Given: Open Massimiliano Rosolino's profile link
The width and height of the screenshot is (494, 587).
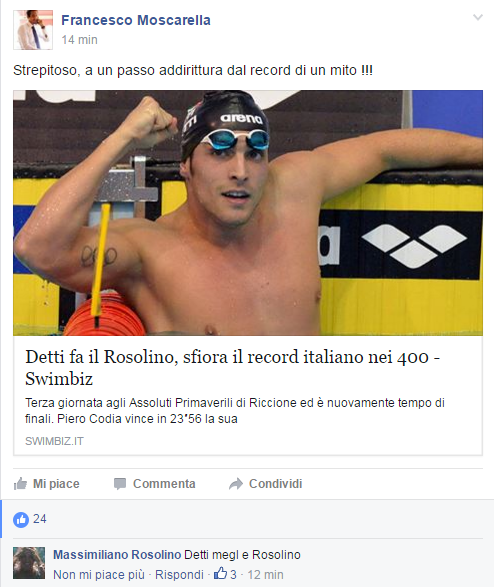Looking at the screenshot, I should point(117,554).
